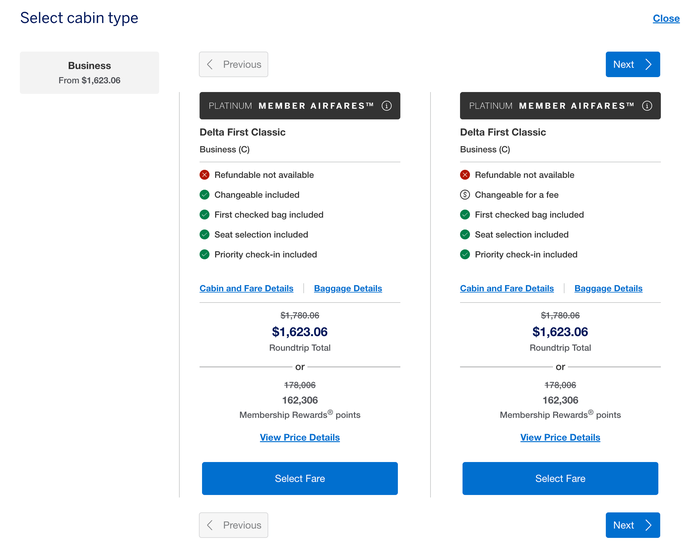
Task: Go to next fares using the top Next button
Action: coord(633,64)
